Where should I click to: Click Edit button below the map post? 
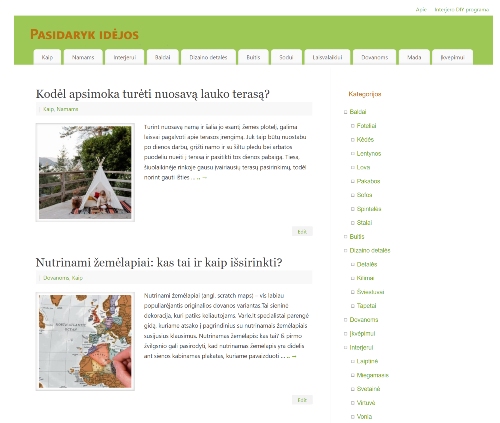(x=302, y=400)
